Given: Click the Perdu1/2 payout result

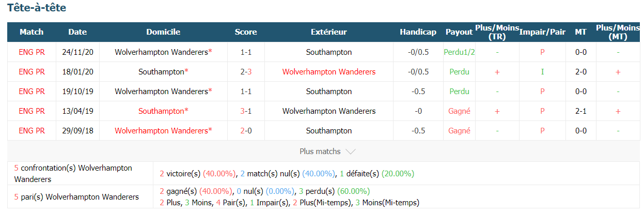Looking at the screenshot, I should point(459,52).
